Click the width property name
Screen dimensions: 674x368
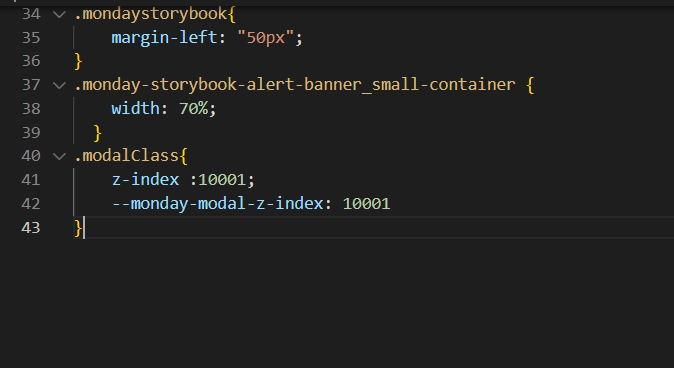point(135,108)
